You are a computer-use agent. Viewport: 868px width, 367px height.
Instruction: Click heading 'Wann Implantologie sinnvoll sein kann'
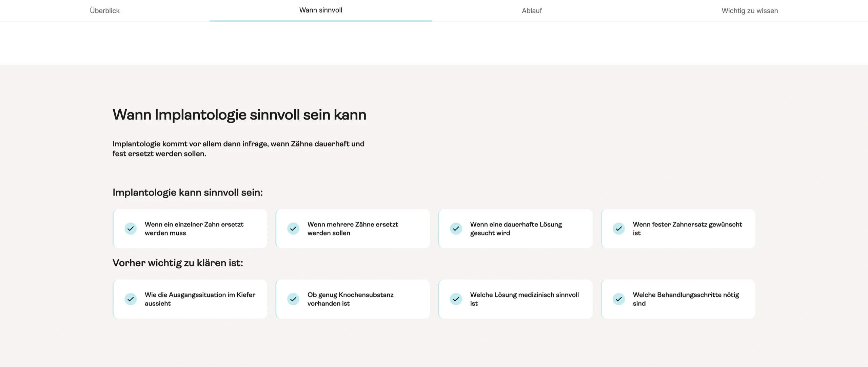239,115
